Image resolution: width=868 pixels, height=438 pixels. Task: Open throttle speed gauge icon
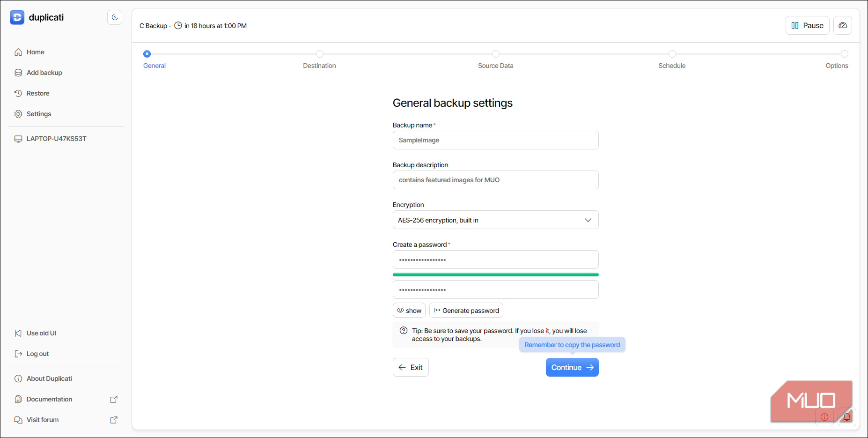pyautogui.click(x=843, y=25)
